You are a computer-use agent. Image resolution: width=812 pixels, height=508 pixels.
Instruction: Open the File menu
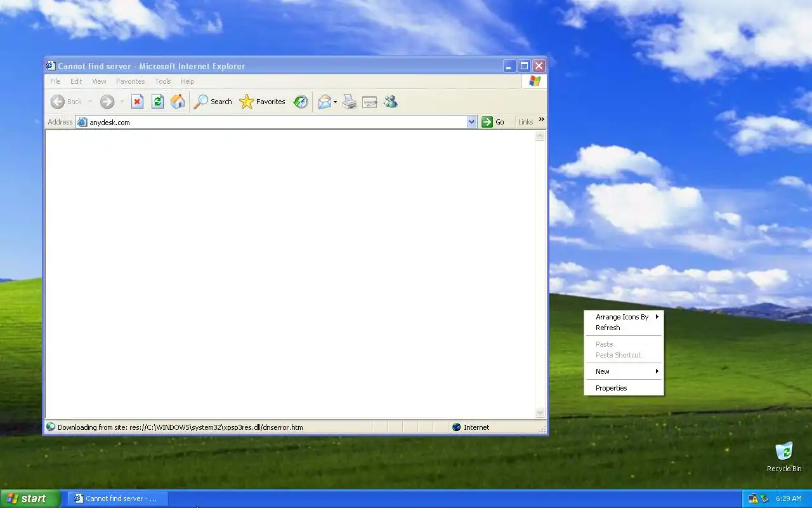coord(55,81)
